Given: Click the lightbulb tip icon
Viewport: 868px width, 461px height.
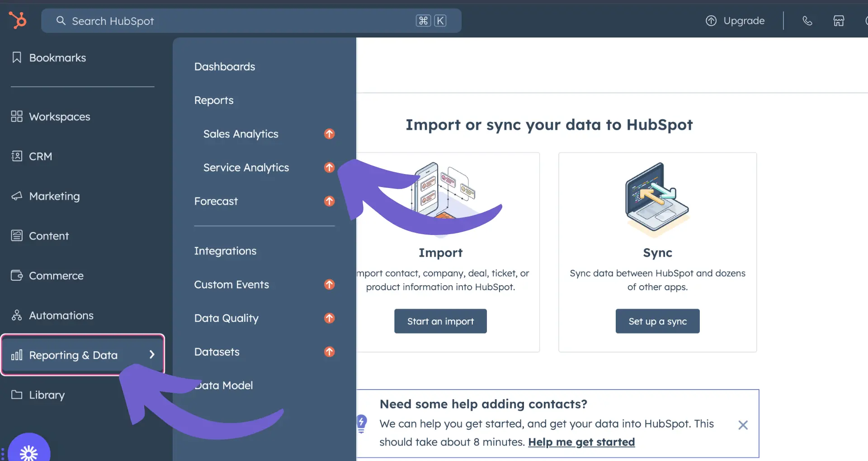Looking at the screenshot, I should coord(361,424).
